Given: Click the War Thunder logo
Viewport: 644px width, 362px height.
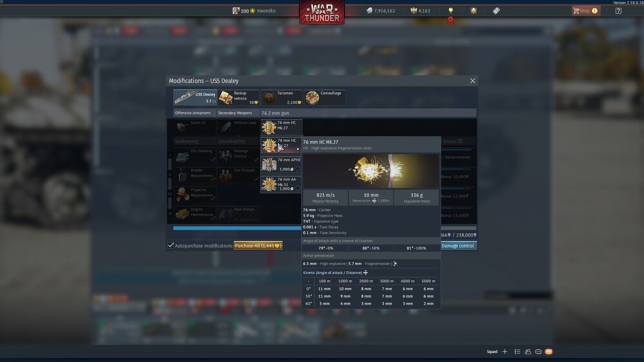Looking at the screenshot, I should [x=322, y=12].
